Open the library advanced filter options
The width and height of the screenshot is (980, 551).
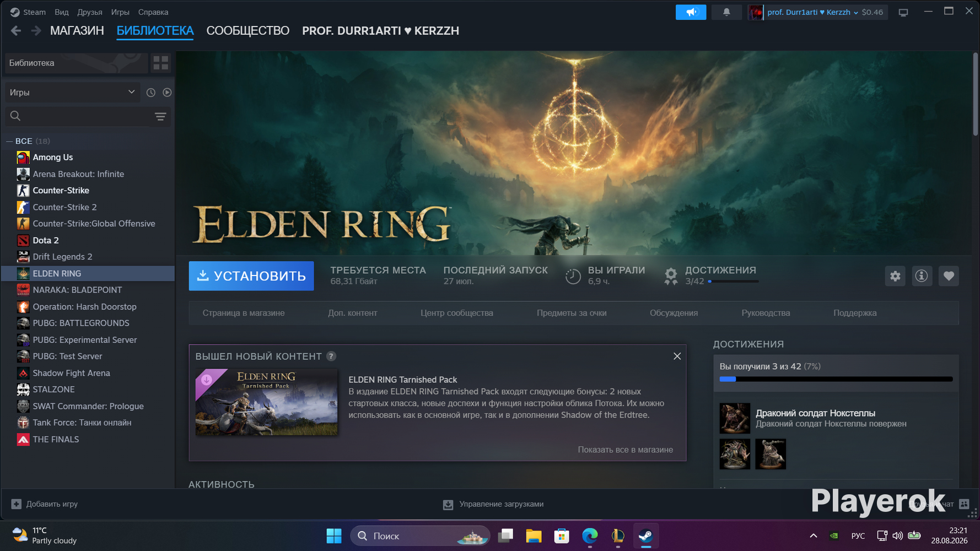pos(160,116)
